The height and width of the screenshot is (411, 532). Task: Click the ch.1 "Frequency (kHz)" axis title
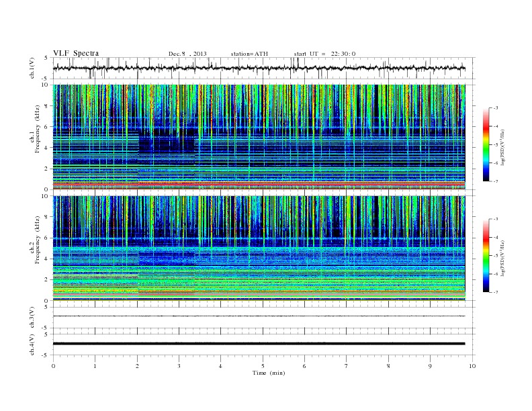coord(38,129)
